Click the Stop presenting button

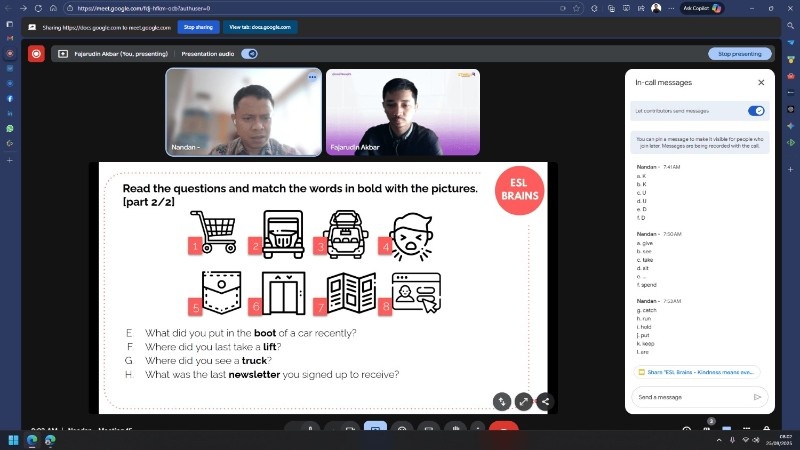coord(740,54)
